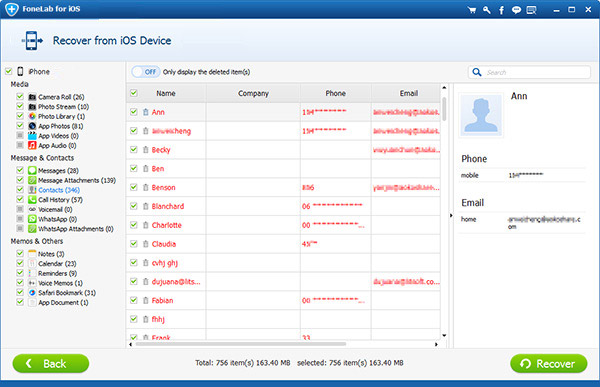
Task: Open the Facebook icon in title bar
Action: coord(501,10)
